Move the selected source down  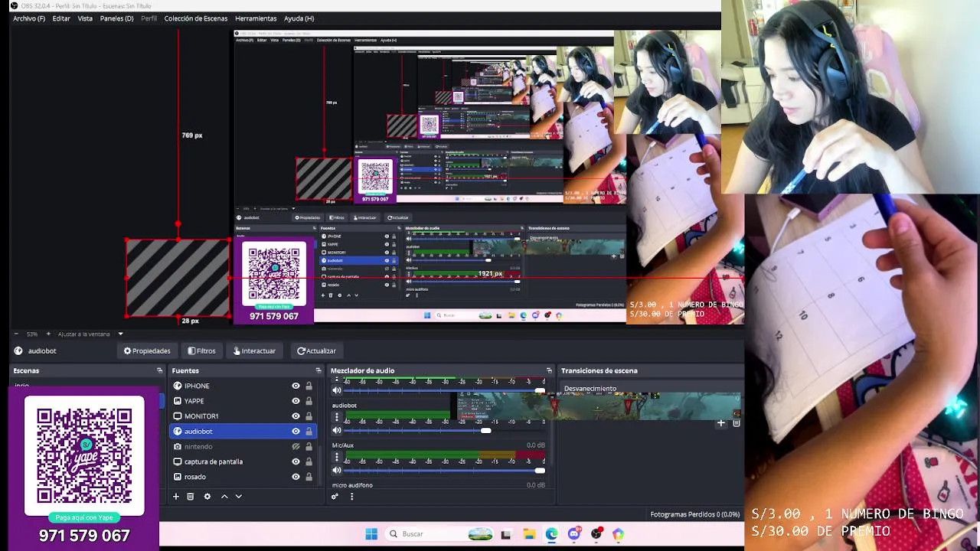238,497
